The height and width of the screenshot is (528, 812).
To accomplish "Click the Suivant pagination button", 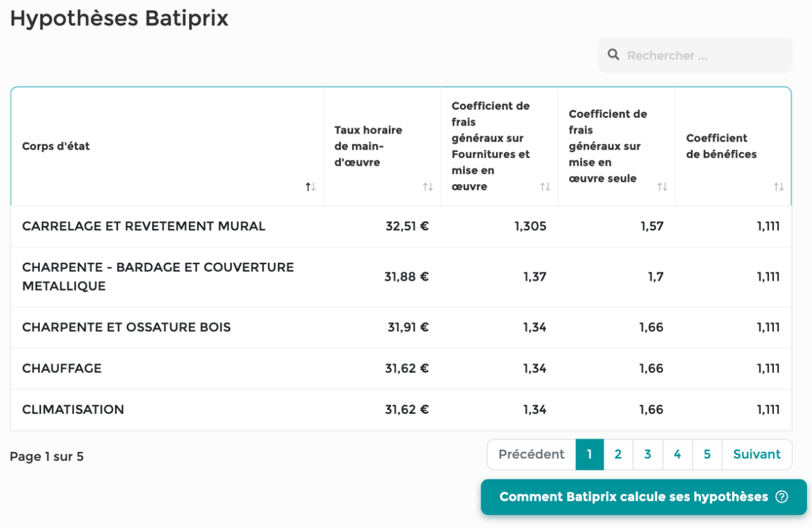I will 756,454.
